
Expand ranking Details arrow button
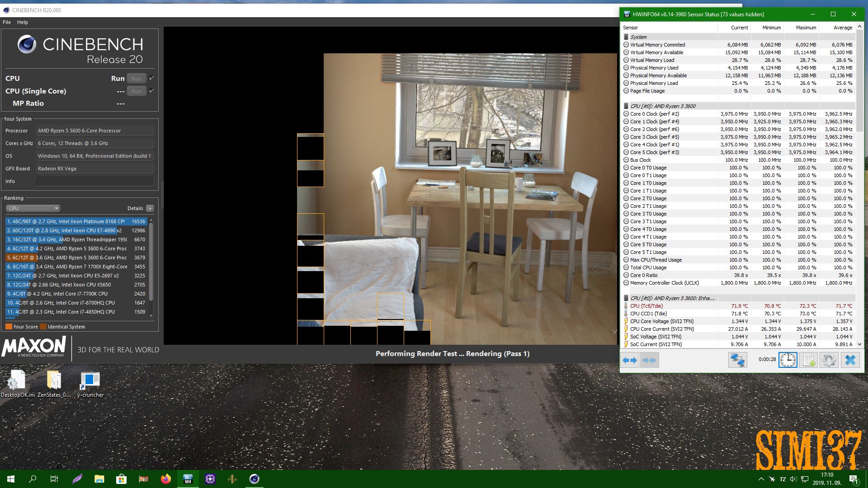(x=150, y=208)
